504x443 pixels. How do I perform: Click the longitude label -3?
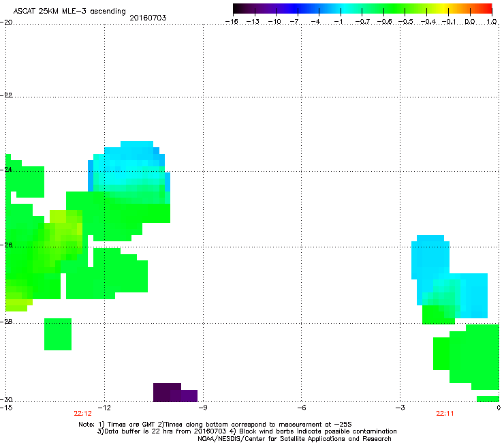[x=400, y=408]
